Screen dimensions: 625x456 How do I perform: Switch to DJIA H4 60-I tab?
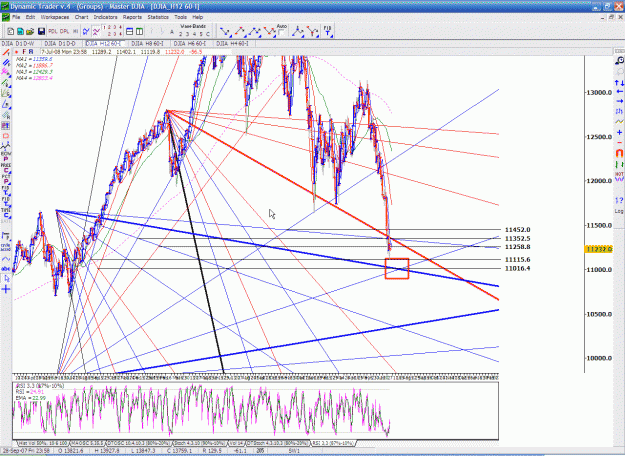click(232, 43)
